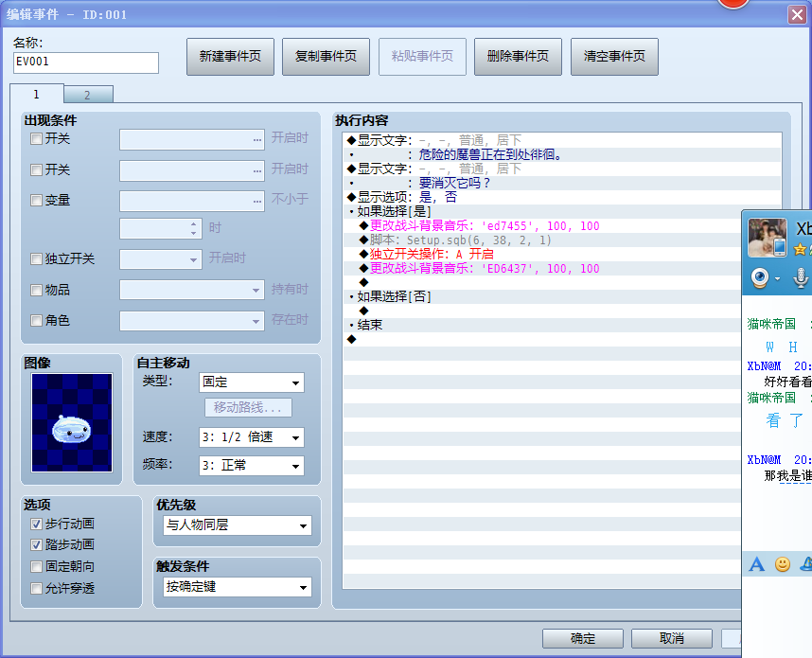The height and width of the screenshot is (658, 812).
Task: Enable the 角色 condition checkbox
Action: coord(36,321)
